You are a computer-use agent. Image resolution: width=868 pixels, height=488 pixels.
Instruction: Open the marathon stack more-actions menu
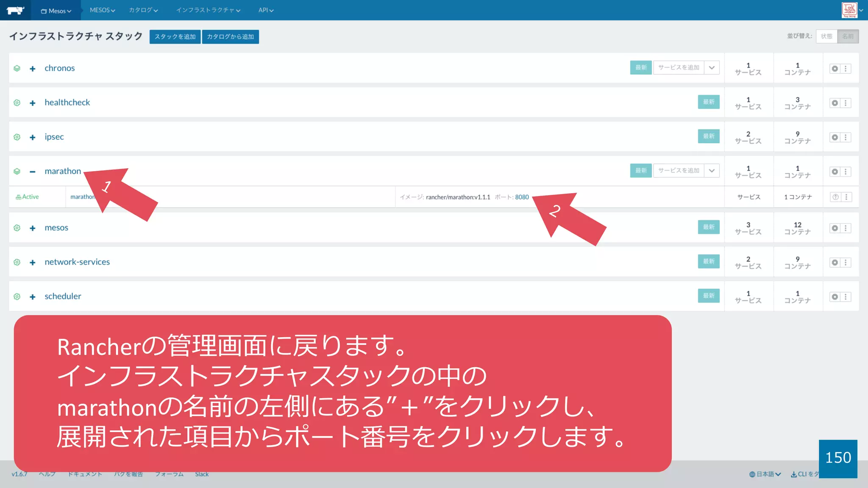[846, 172]
